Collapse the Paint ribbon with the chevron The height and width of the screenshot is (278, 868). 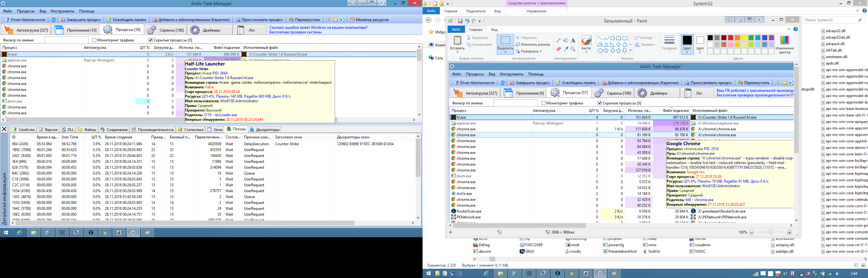coord(789,29)
